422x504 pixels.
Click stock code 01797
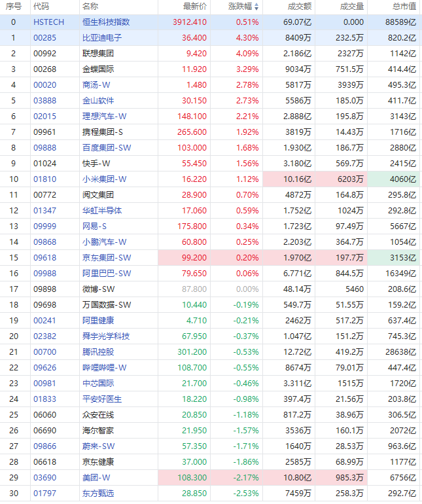[44, 494]
